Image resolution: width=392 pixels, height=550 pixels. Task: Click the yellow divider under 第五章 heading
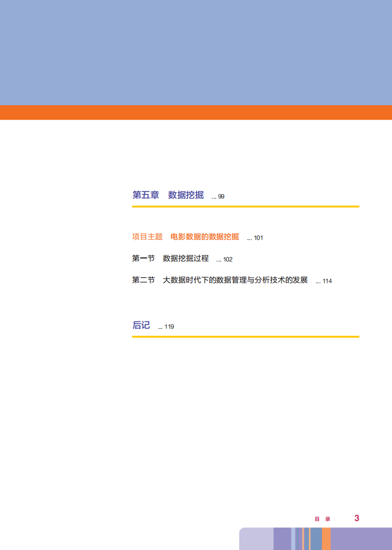(245, 207)
